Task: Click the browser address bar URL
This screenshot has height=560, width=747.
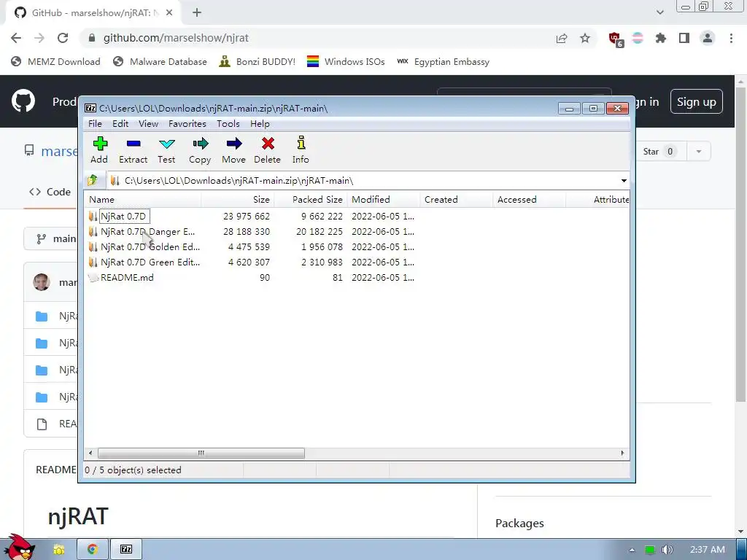Action: coord(176,38)
